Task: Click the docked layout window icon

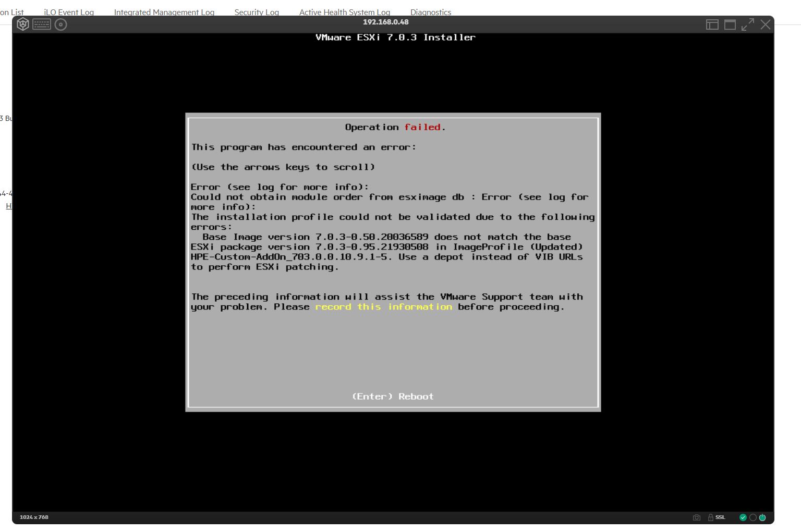Action: pyautogui.click(x=712, y=24)
